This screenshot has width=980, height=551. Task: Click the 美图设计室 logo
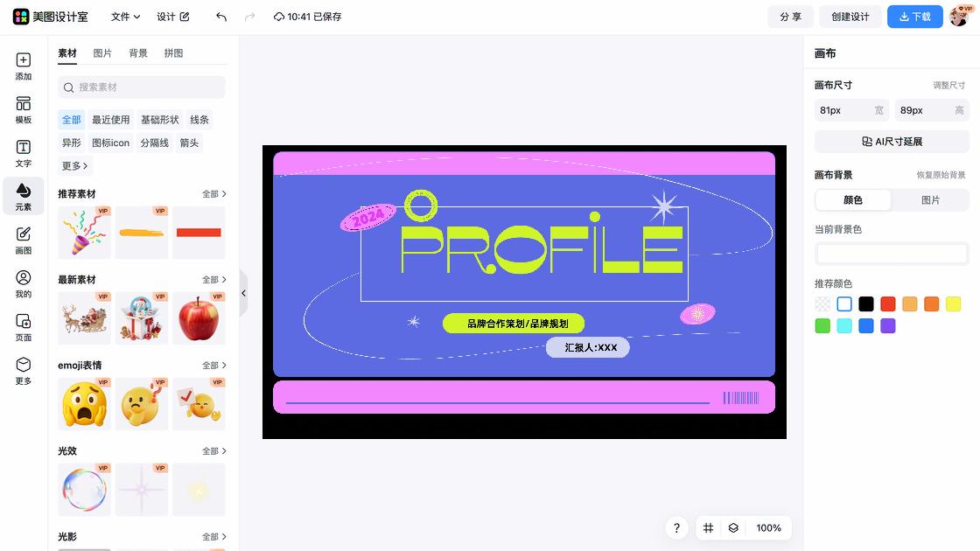51,17
